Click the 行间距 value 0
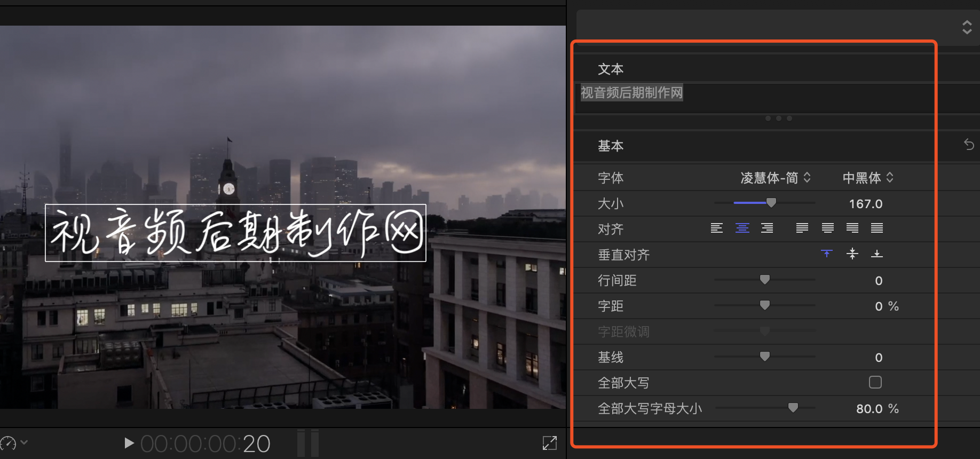Viewport: 980px width, 459px height. click(879, 281)
